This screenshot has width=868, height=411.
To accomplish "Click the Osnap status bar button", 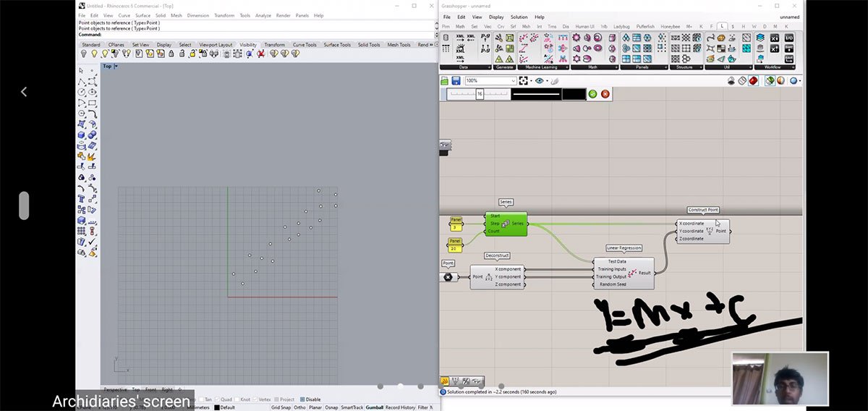I will pos(332,407).
